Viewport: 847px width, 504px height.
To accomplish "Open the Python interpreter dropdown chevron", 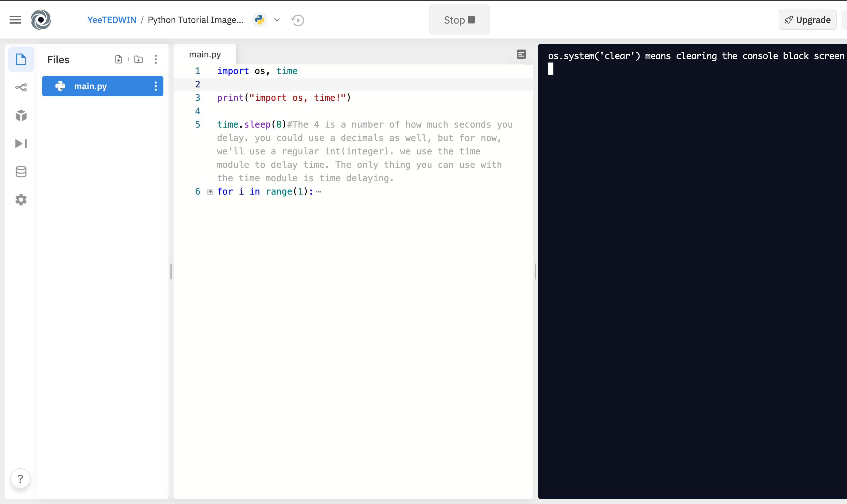I will tap(277, 20).
